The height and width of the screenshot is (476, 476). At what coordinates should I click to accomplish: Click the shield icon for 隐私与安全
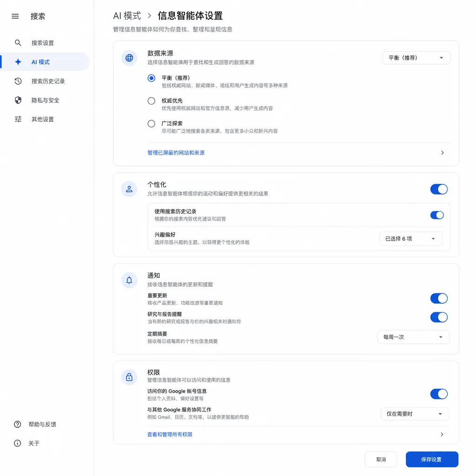[x=18, y=100]
